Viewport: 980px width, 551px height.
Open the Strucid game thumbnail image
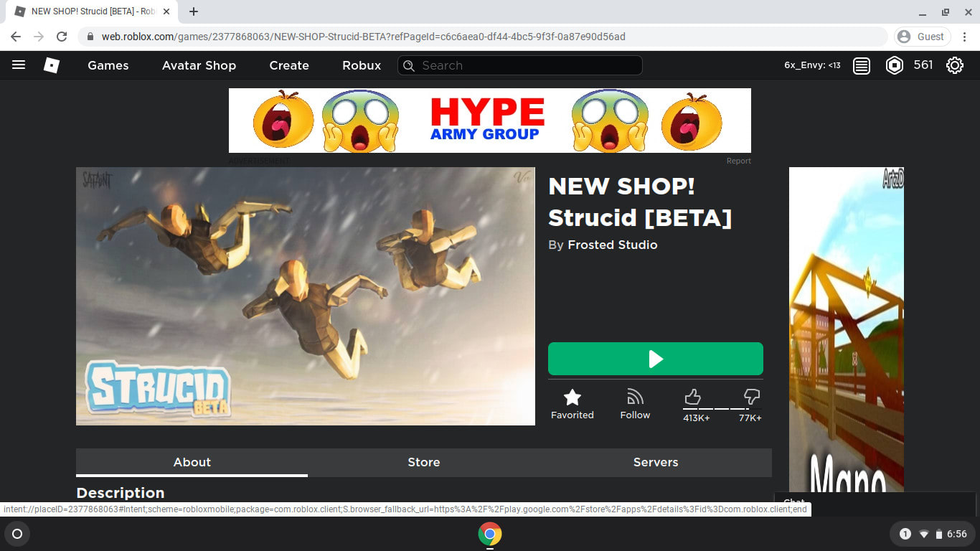pyautogui.click(x=306, y=296)
